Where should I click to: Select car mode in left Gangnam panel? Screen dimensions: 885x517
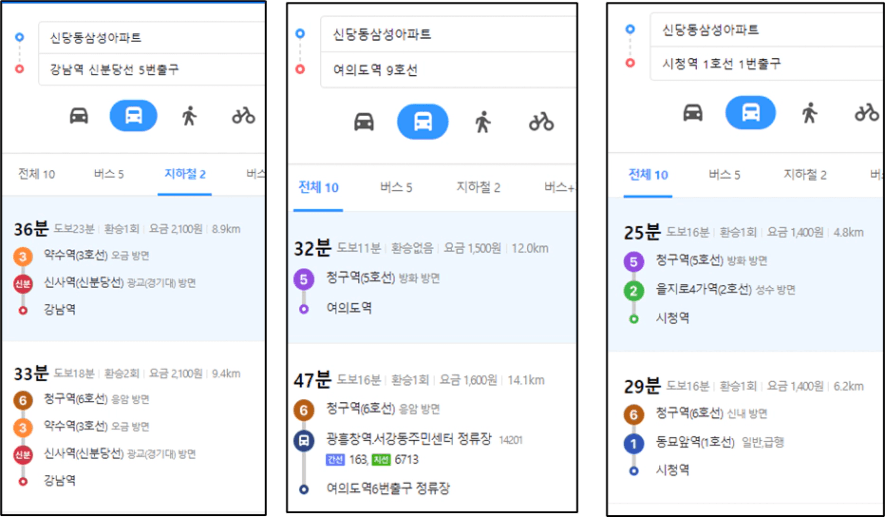click(x=79, y=116)
